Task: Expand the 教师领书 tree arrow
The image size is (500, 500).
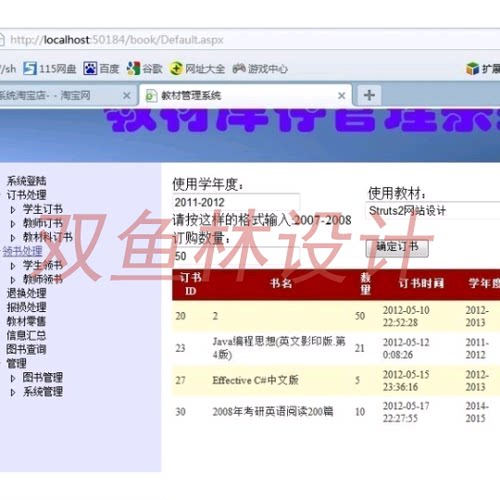Action: tap(13, 280)
